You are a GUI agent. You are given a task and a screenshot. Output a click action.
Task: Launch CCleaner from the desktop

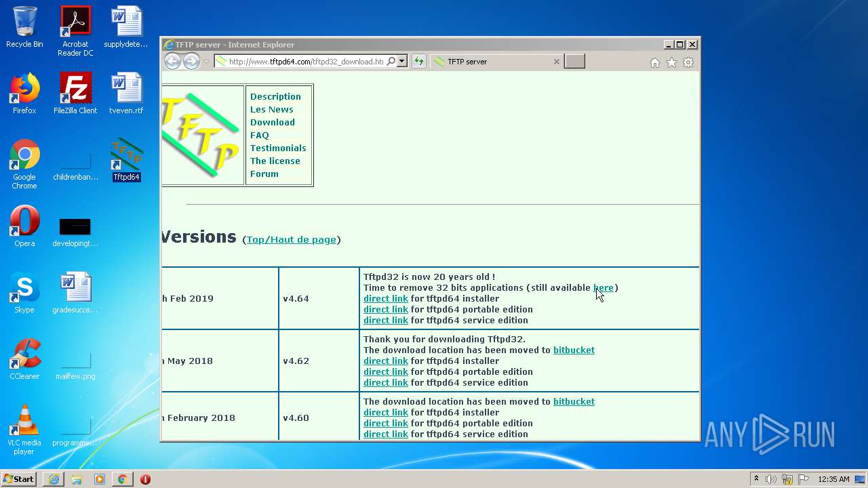click(24, 359)
